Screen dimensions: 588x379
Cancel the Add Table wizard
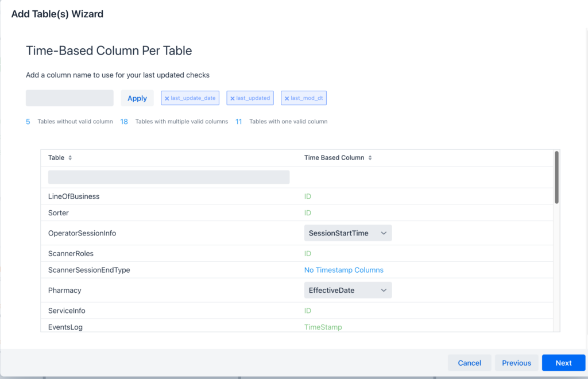click(x=469, y=363)
